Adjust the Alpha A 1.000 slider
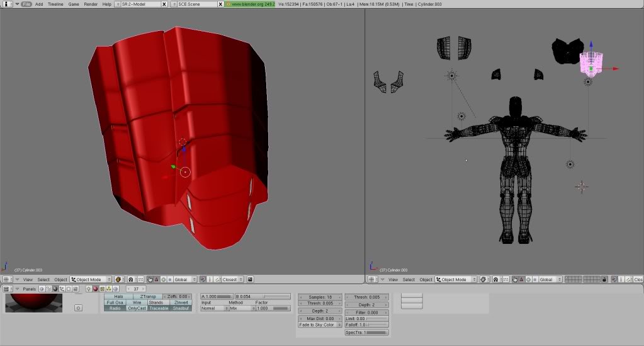 215,296
